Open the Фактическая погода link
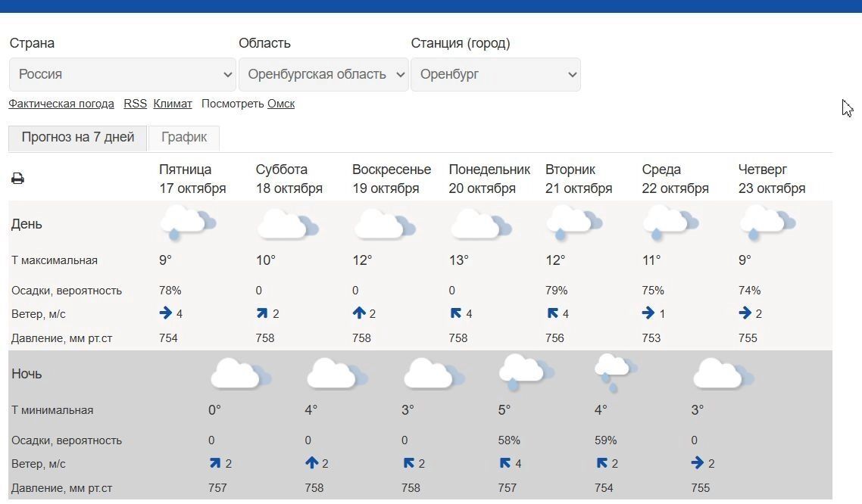 click(x=61, y=104)
